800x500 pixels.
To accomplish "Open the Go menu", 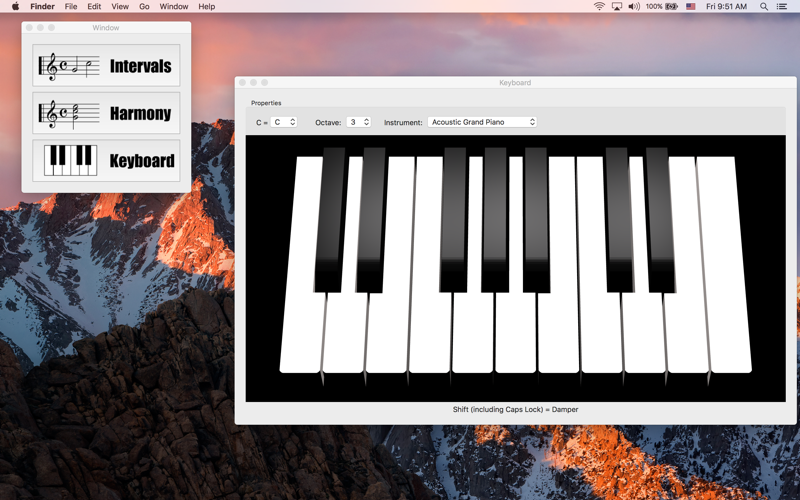I will tap(144, 6).
